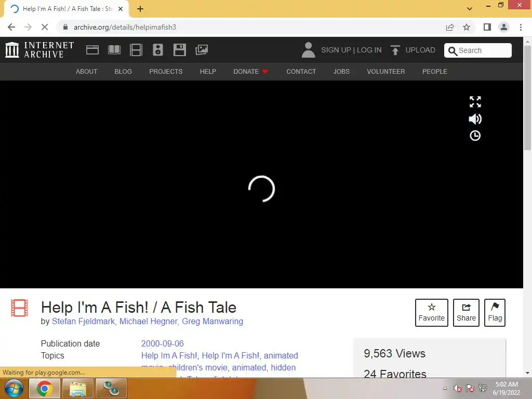
Task: Click the user avatar icon
Action: click(308, 50)
